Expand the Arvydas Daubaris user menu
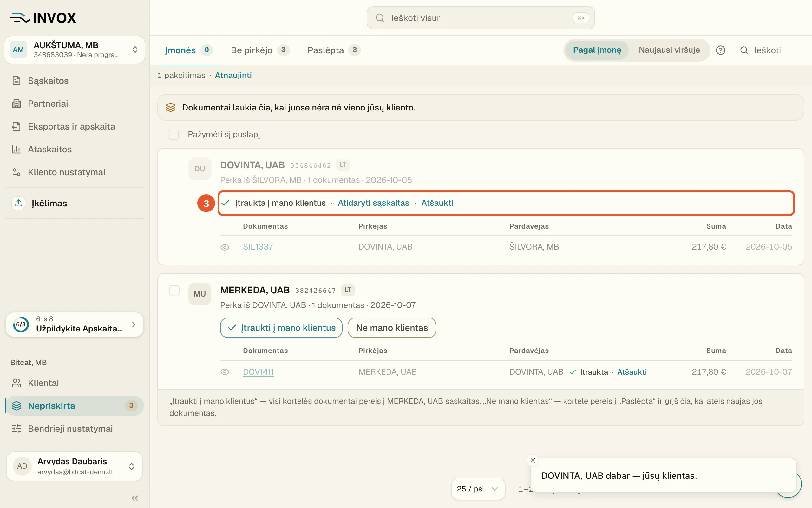The height and width of the screenshot is (508, 812). [x=75, y=466]
